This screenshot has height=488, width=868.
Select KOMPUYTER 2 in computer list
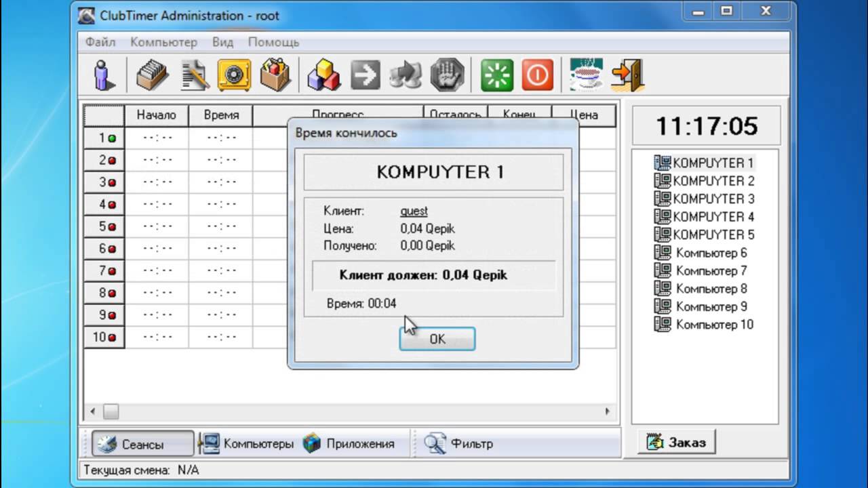[704, 181]
